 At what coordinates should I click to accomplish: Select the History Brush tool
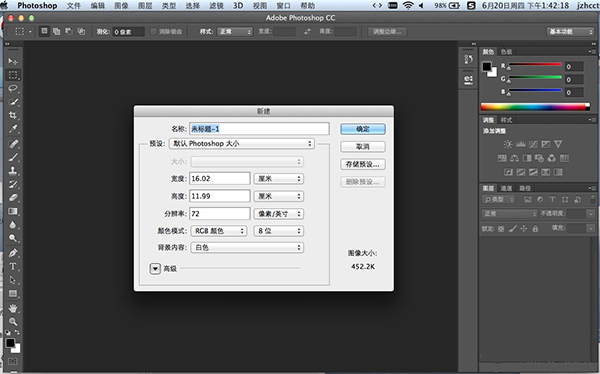point(13,184)
